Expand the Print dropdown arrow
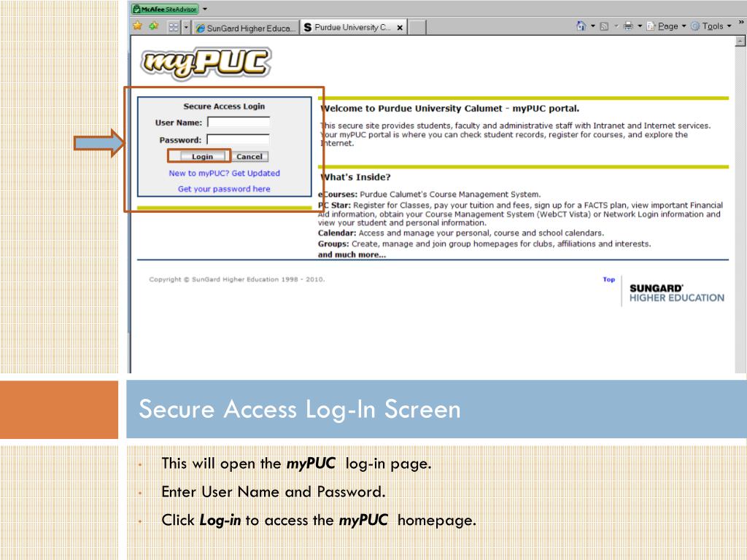The width and height of the screenshot is (747, 560). tap(640, 26)
